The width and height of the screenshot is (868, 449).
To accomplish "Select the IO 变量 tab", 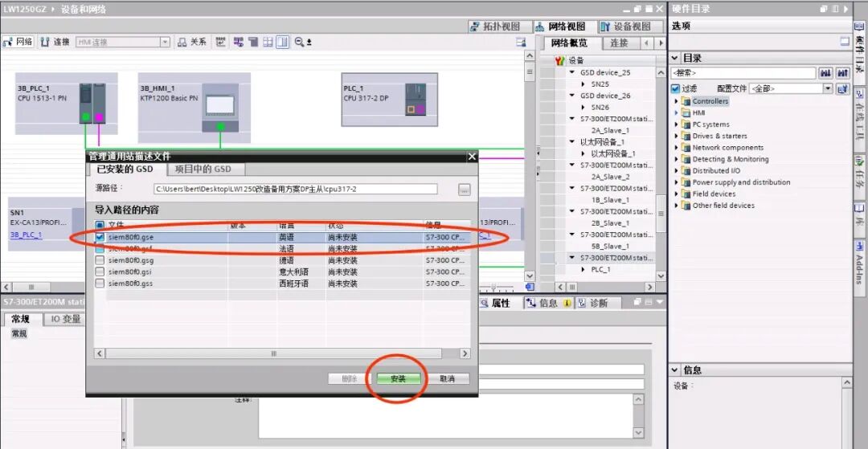I will coord(66,319).
